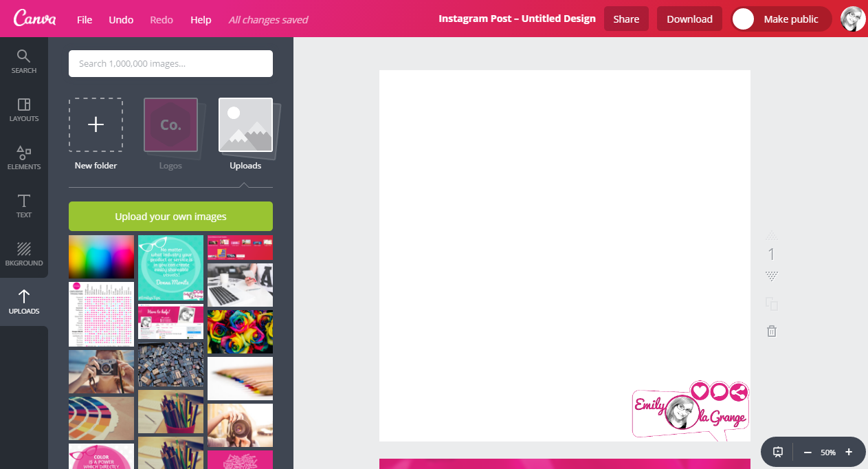Select the pink Color is a power thumbnail
Screen dimensions: 868x469
(101, 457)
